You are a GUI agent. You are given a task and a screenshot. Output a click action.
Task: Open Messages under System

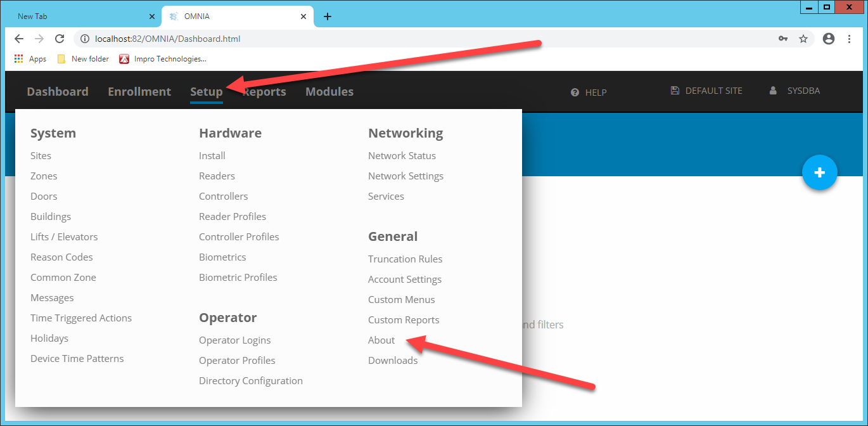tap(52, 298)
